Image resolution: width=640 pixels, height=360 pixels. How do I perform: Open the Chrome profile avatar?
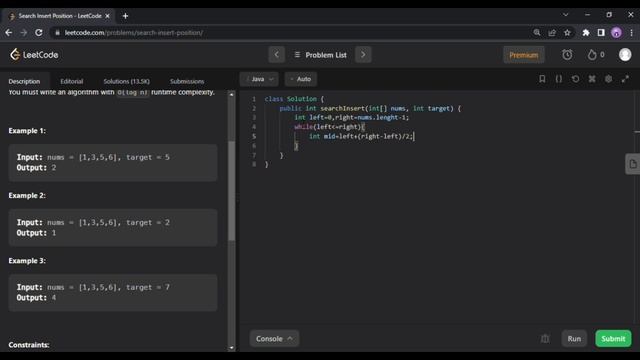pos(616,33)
